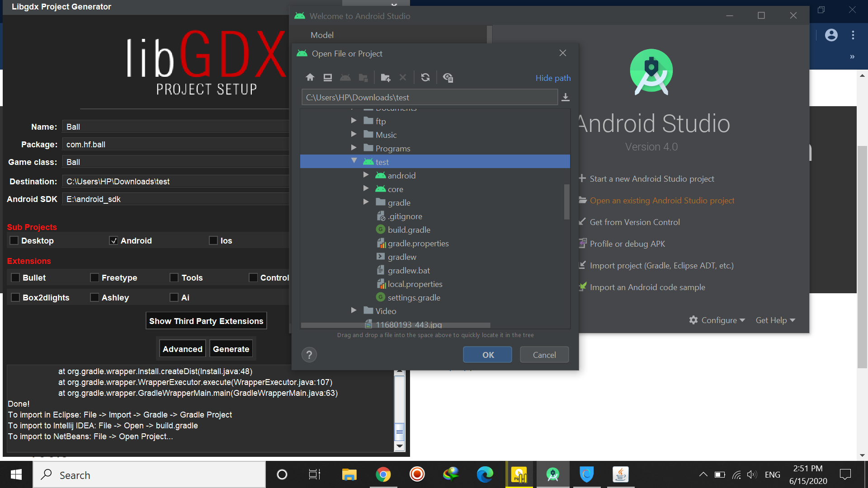Confirm with the OK button

pyautogui.click(x=487, y=355)
